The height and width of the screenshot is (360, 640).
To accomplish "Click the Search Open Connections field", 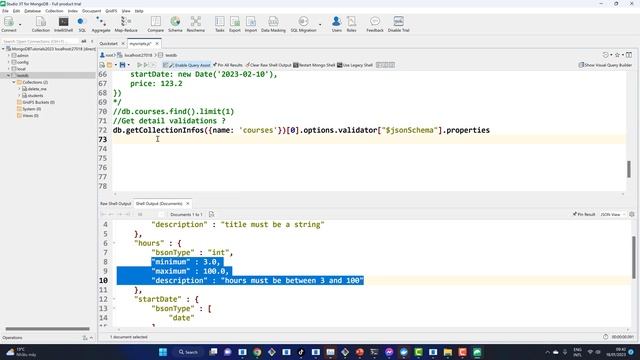I will pos(40,41).
